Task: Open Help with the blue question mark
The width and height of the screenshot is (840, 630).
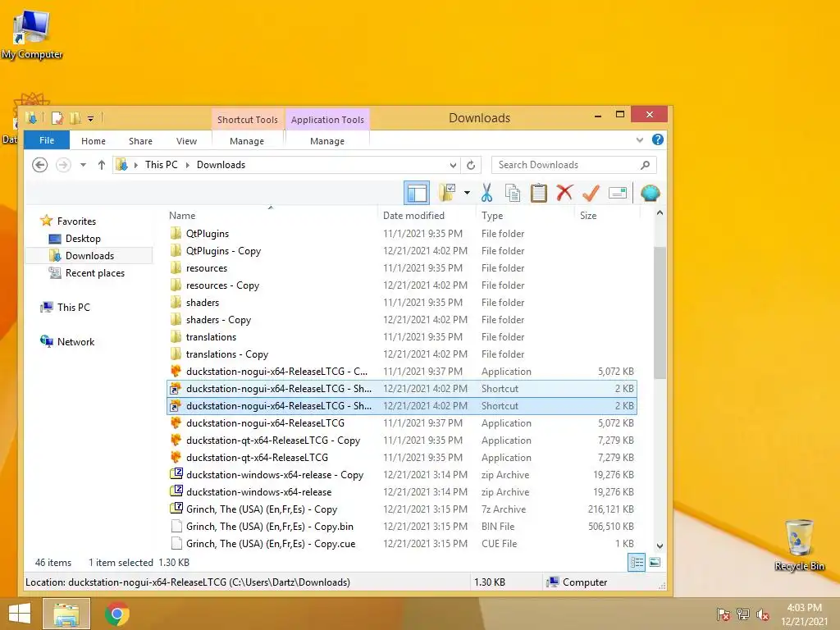Action: pos(658,139)
